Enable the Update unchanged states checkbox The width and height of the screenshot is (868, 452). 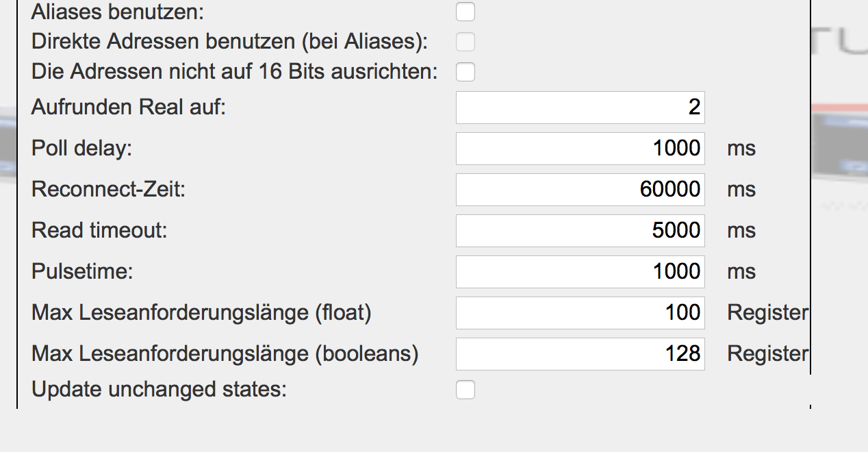click(465, 390)
